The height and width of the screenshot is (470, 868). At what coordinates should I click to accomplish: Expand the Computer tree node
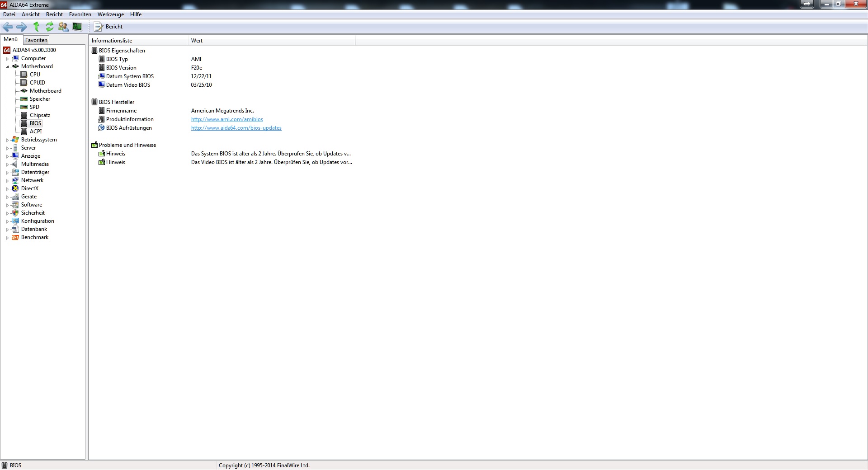click(7, 59)
